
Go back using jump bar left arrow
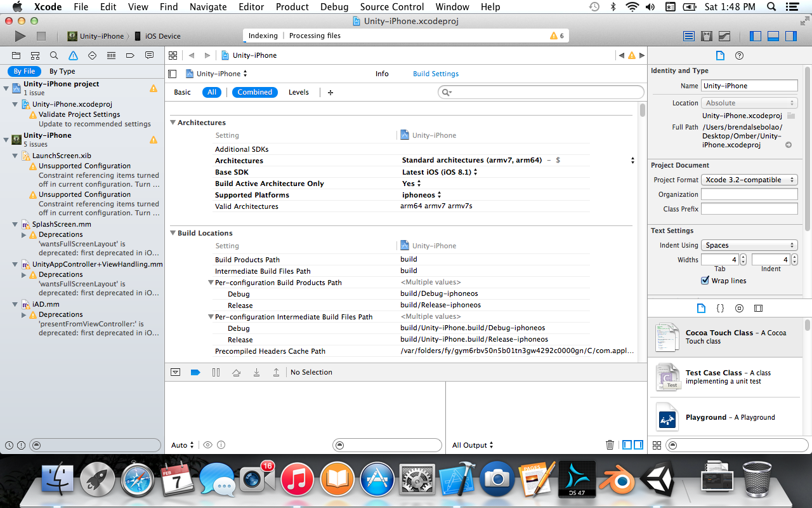191,55
